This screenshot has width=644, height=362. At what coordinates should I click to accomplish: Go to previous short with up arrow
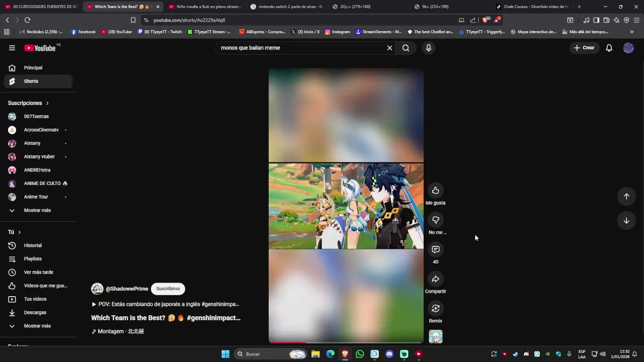(626, 197)
